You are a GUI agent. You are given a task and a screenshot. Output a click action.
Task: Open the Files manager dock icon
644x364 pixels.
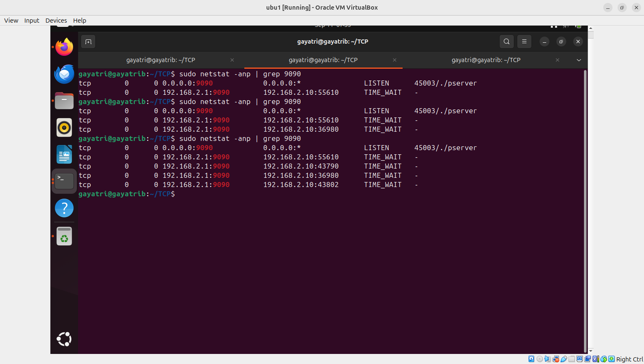point(64,101)
